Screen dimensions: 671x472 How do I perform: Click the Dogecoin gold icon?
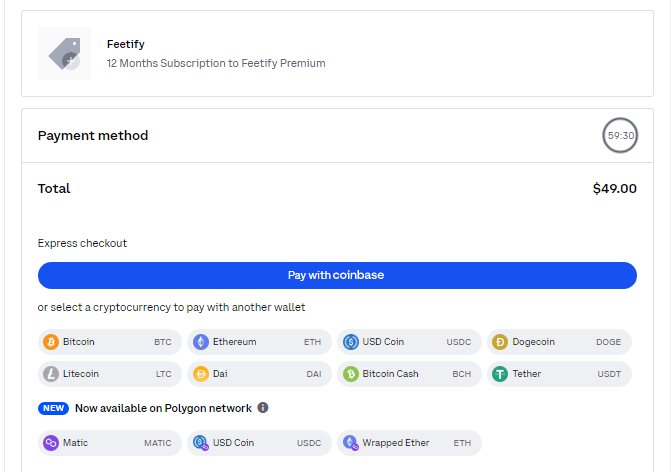click(x=500, y=342)
